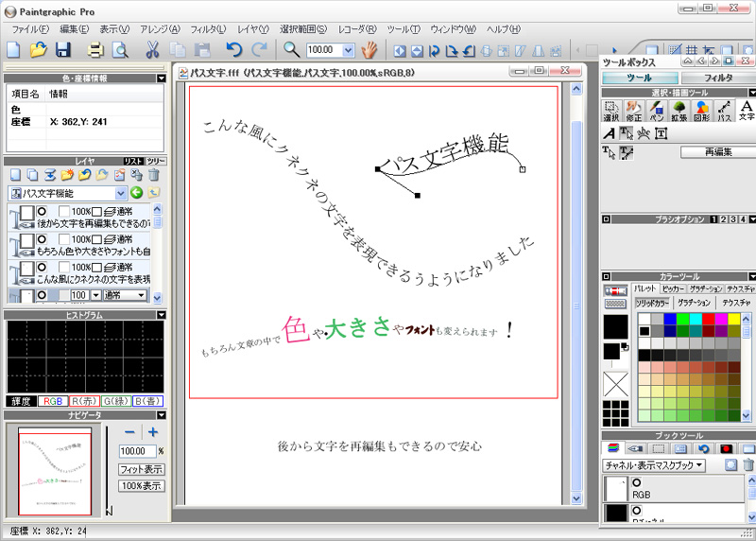Merge down layers with the blue arrow icon
The height and width of the screenshot is (541, 756).
[50, 175]
